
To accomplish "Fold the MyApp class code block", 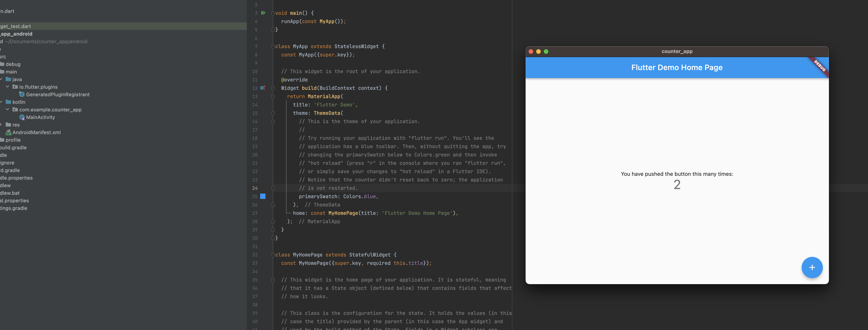I will (x=273, y=46).
